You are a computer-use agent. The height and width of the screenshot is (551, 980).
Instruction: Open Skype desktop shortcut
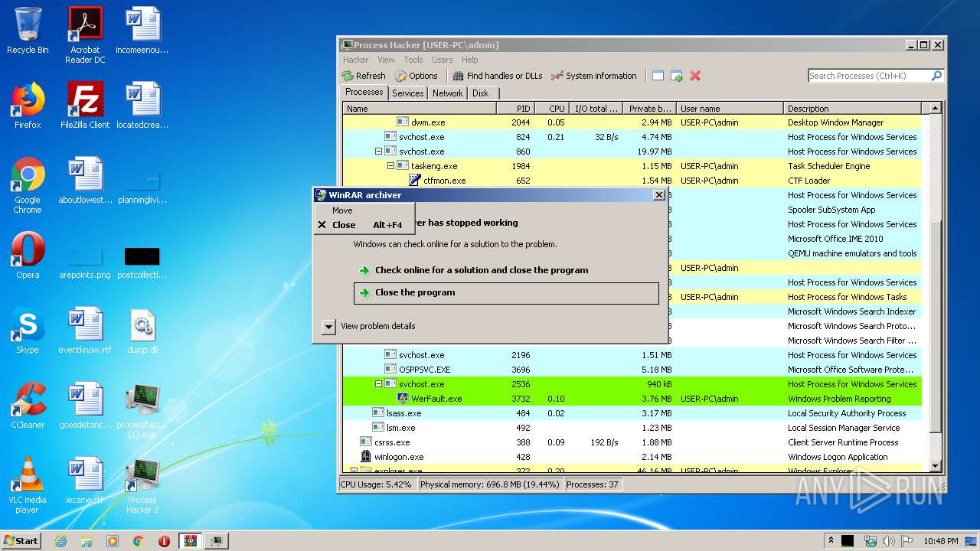28,331
